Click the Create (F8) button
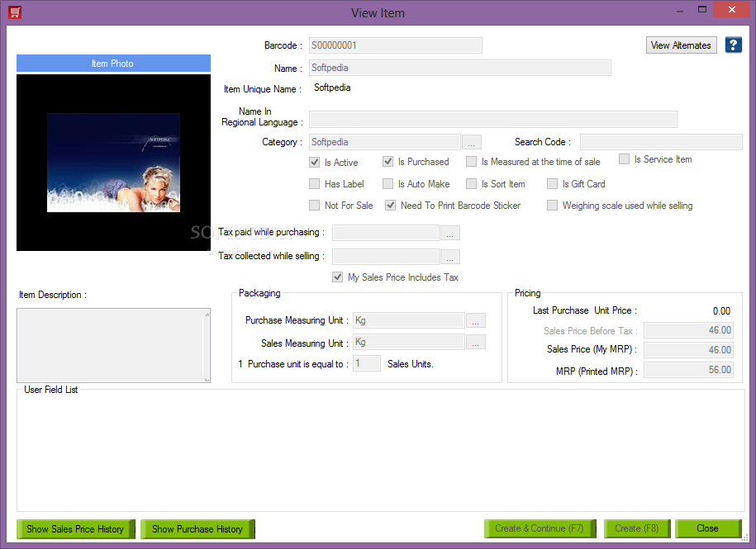This screenshot has height=549, width=756. pos(637,528)
